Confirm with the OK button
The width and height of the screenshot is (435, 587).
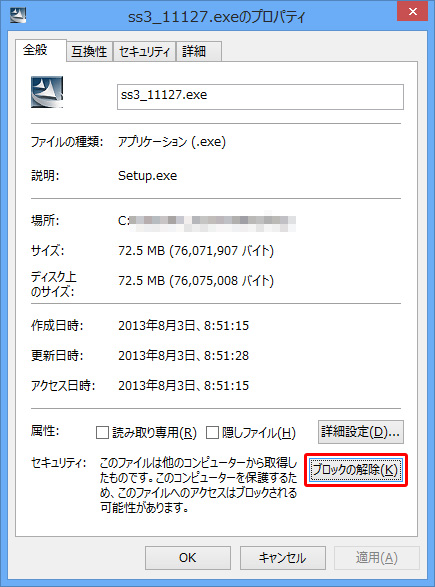[x=188, y=558]
